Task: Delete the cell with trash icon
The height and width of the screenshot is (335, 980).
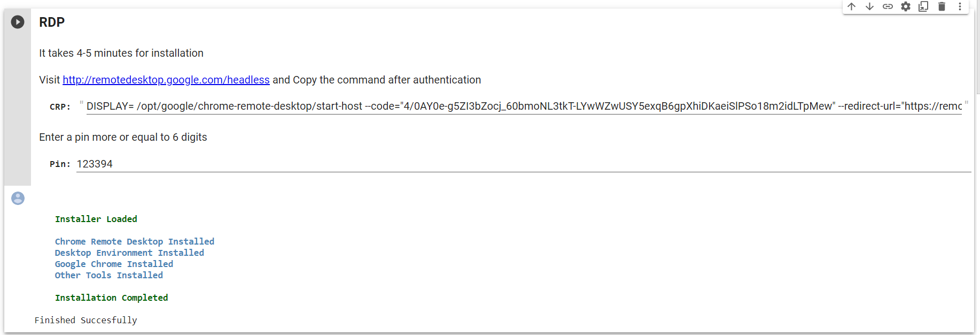Action: point(942,6)
